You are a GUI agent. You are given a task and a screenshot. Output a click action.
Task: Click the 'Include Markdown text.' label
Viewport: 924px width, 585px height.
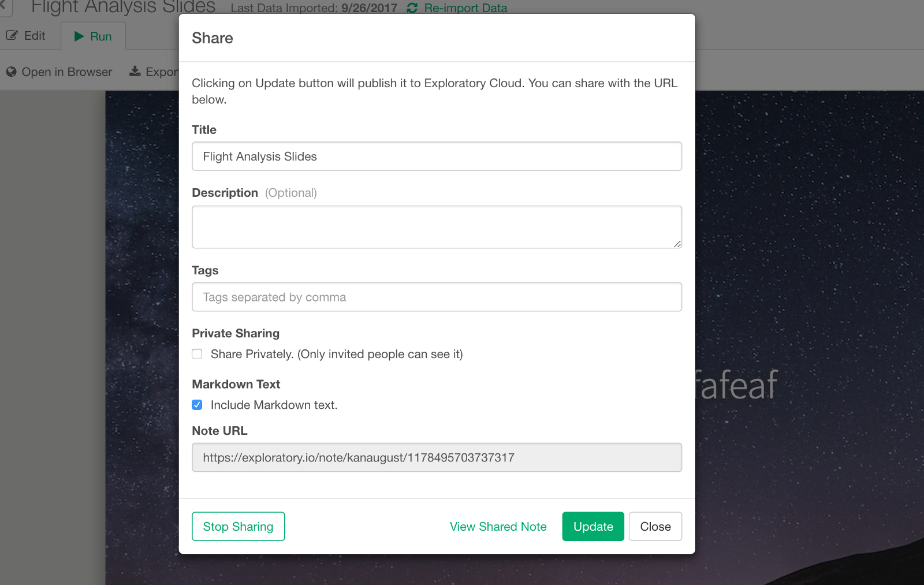pos(274,405)
